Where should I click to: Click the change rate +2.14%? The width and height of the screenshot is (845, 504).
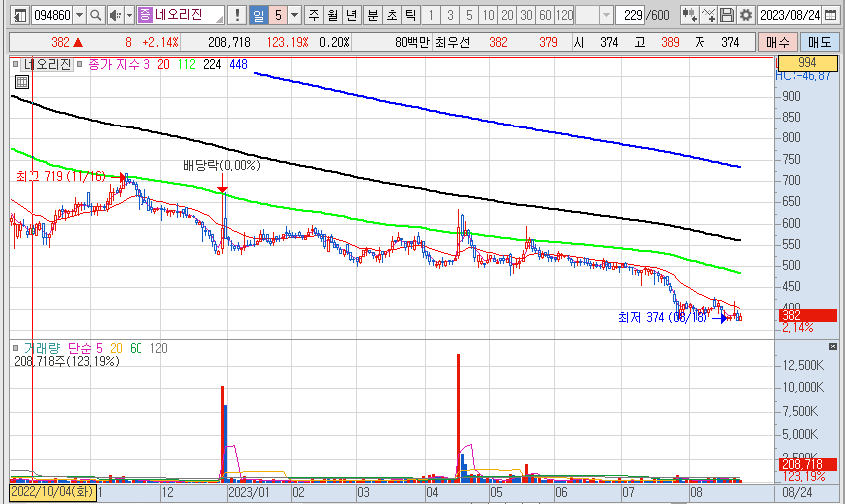coord(160,42)
